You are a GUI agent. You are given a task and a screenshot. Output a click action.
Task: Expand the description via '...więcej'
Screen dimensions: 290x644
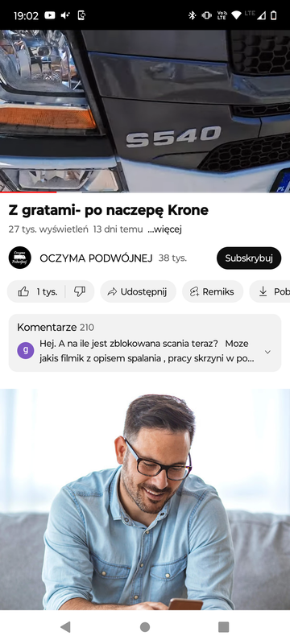pyautogui.click(x=164, y=229)
